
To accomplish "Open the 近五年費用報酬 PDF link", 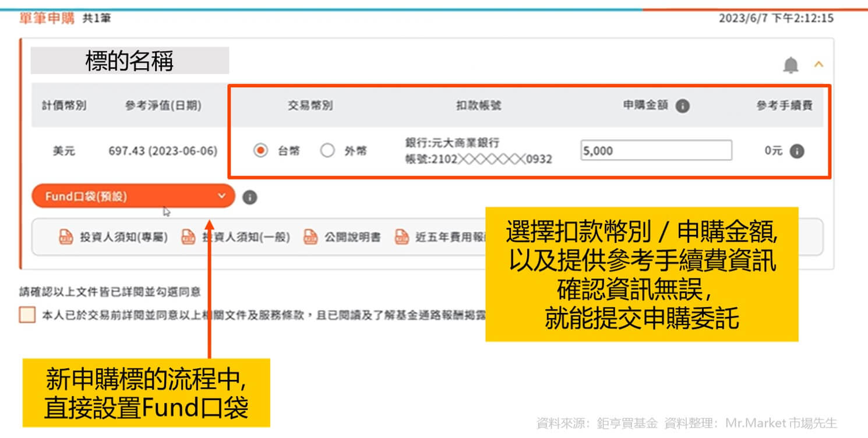I will pos(441,237).
